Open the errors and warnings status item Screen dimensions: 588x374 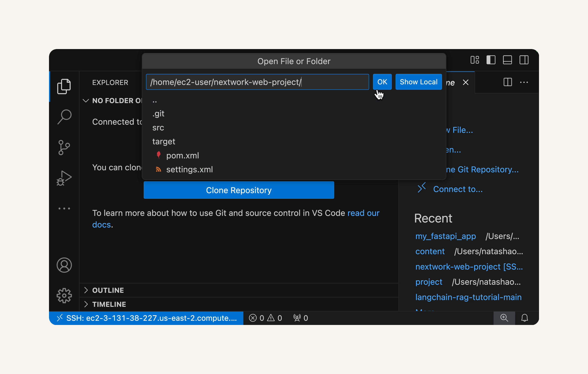click(265, 318)
